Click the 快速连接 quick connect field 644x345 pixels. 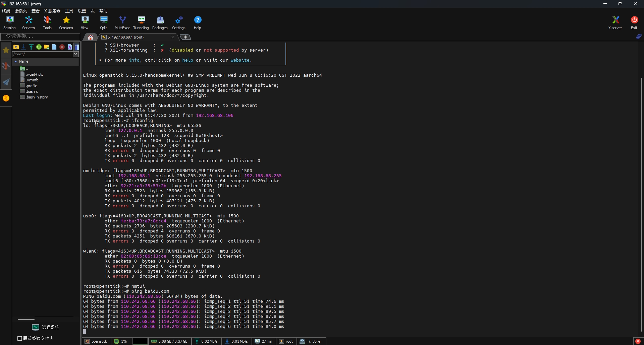coord(40,36)
